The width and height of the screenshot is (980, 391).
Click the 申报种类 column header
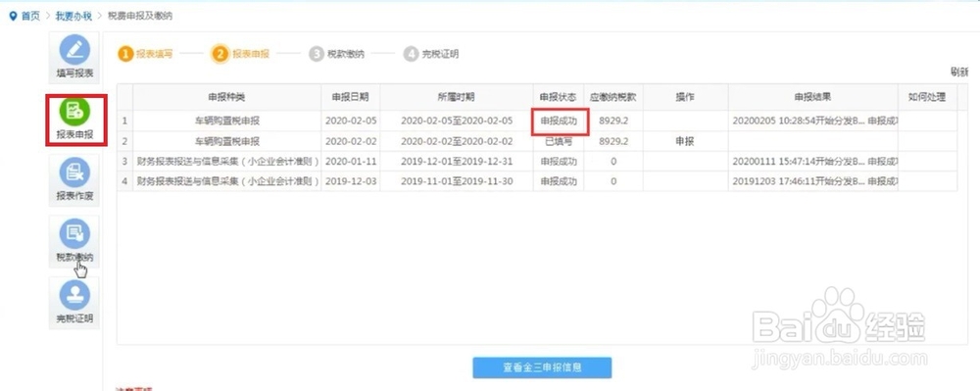click(x=227, y=97)
